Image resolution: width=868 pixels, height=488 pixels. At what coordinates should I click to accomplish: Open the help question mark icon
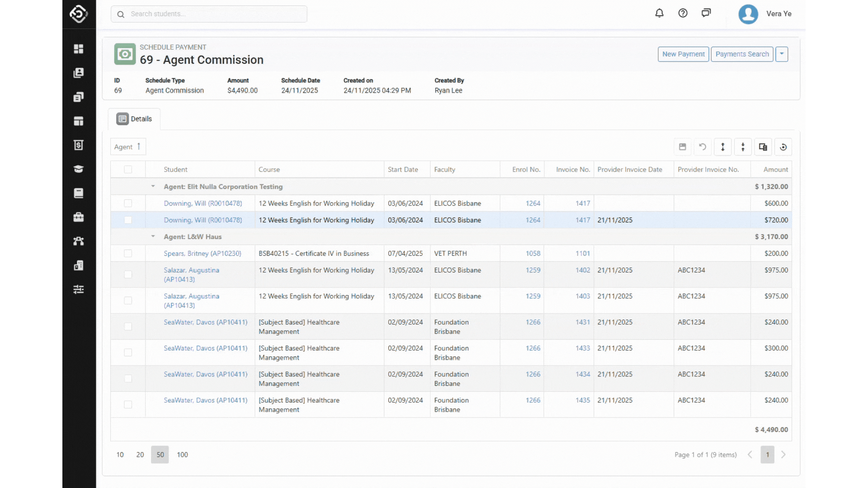pyautogui.click(x=683, y=13)
